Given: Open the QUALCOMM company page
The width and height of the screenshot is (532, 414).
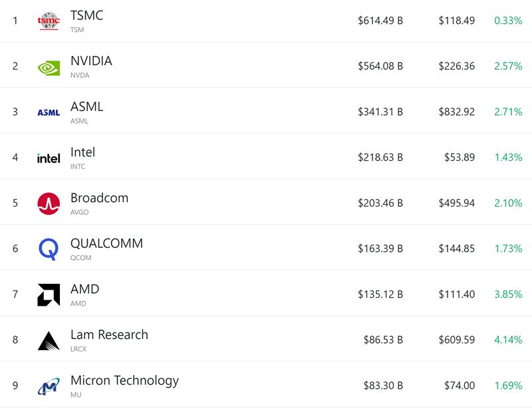Looking at the screenshot, I should pos(106,243).
